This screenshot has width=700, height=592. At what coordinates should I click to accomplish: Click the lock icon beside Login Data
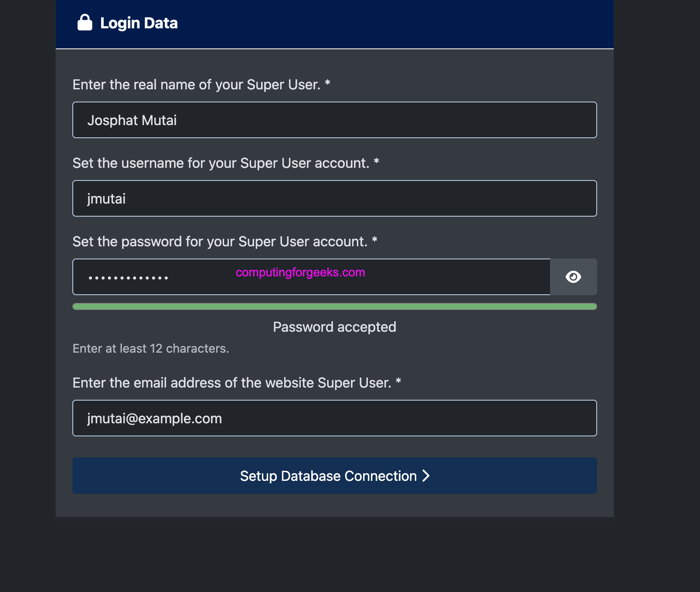(85, 23)
